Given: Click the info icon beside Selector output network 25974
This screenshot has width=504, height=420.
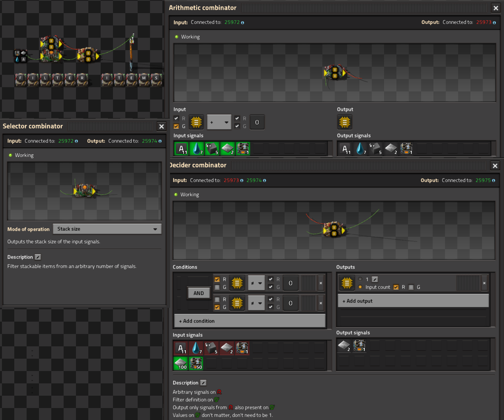Looking at the screenshot, I should coord(160,141).
